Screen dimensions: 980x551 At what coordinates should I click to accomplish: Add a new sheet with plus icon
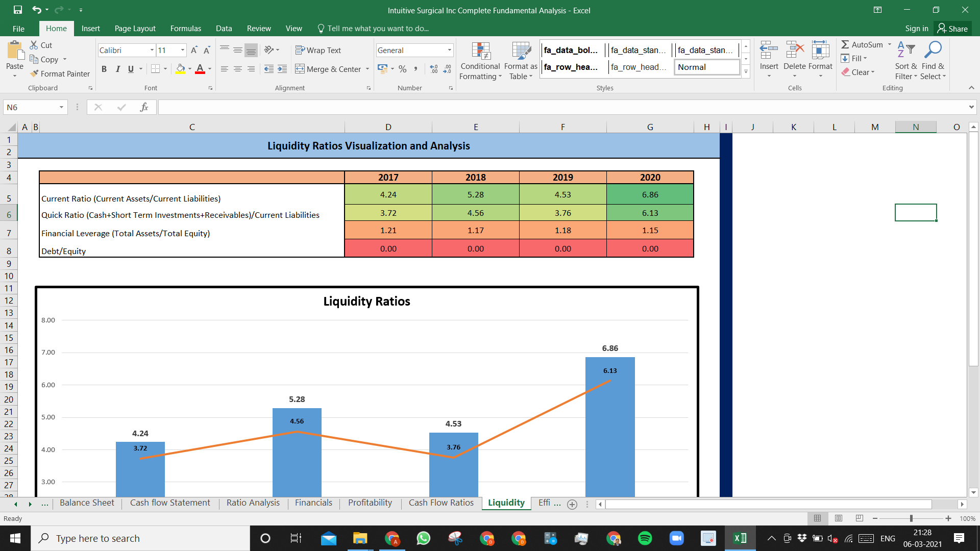pos(572,504)
